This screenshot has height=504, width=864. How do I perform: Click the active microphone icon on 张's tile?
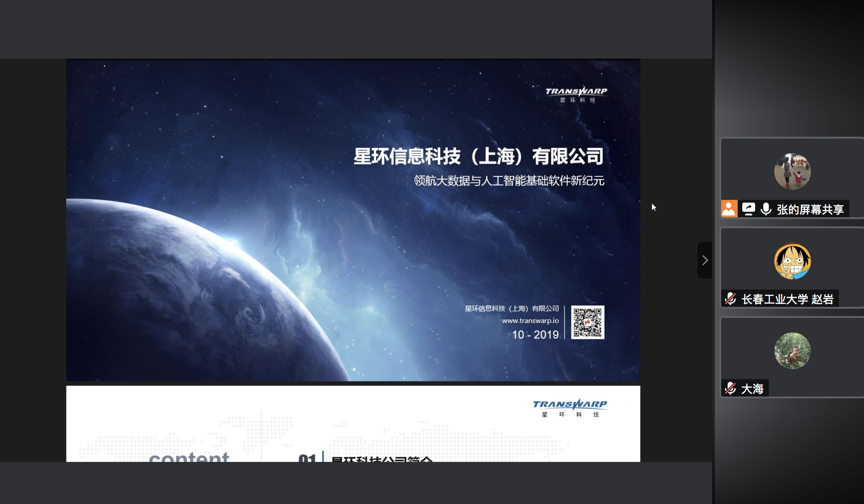coord(766,209)
